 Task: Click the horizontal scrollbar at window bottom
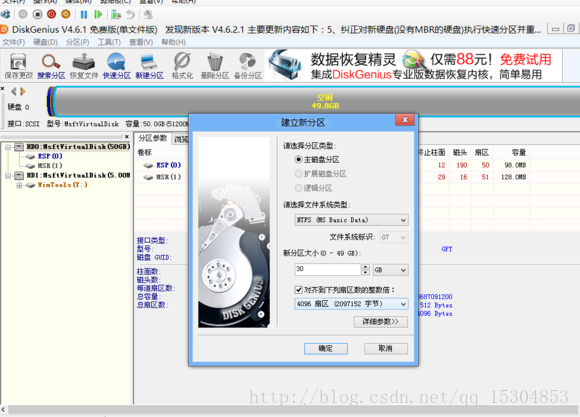coord(292,409)
